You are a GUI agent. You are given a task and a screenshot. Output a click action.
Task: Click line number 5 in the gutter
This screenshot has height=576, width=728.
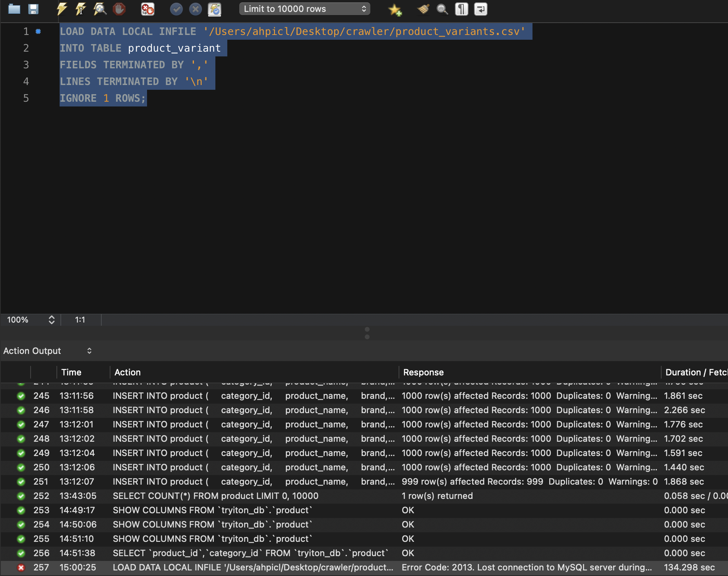click(x=26, y=98)
